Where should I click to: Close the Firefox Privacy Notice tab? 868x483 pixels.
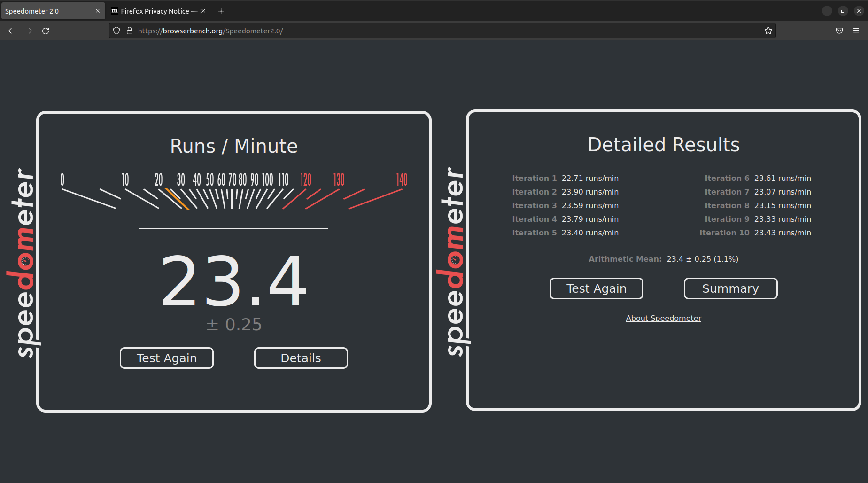(x=203, y=11)
